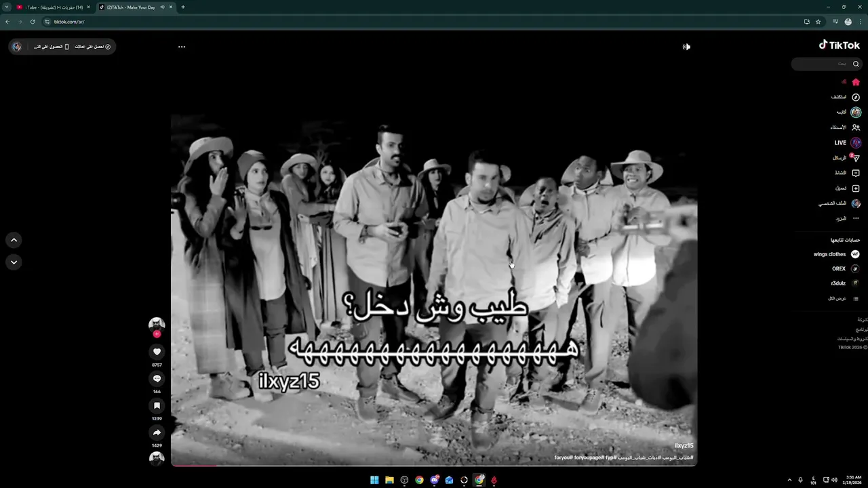
Task: Open the Activity (النشاط) notifications
Action: 847,173
